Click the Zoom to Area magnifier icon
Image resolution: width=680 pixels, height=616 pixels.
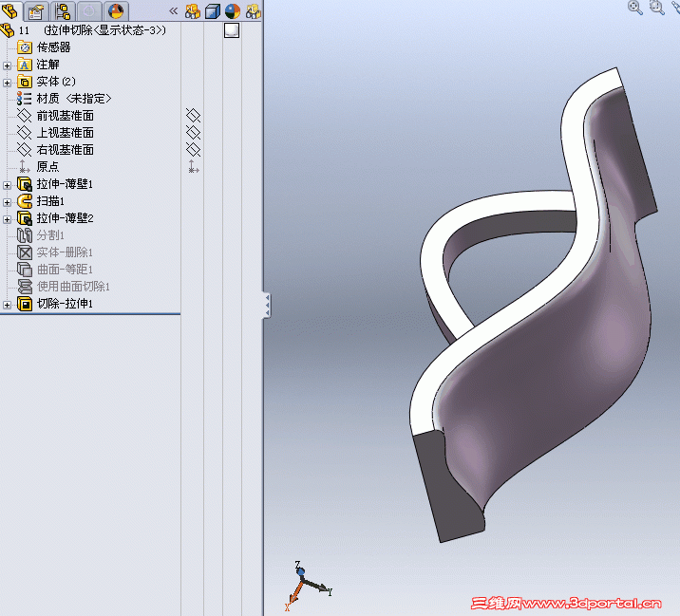657,8
